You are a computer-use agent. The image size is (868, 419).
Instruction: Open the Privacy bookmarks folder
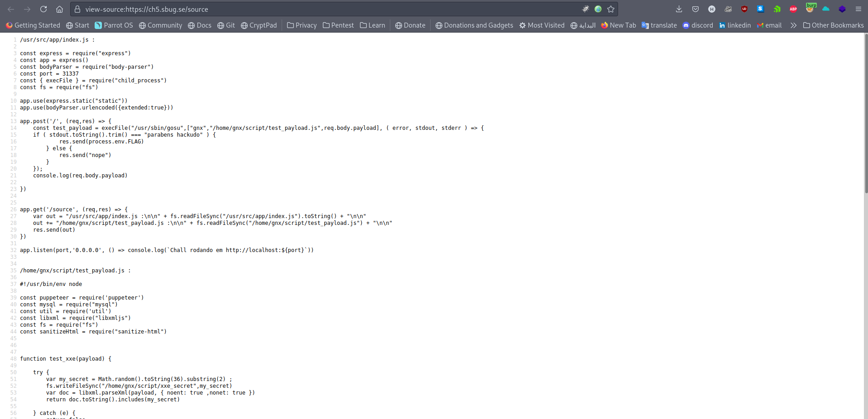[x=302, y=25]
